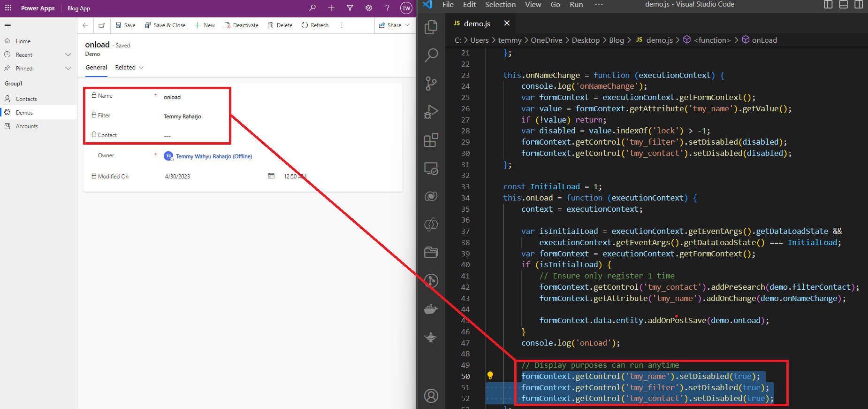
Task: Expand the Pinned section chevron
Action: 68,69
